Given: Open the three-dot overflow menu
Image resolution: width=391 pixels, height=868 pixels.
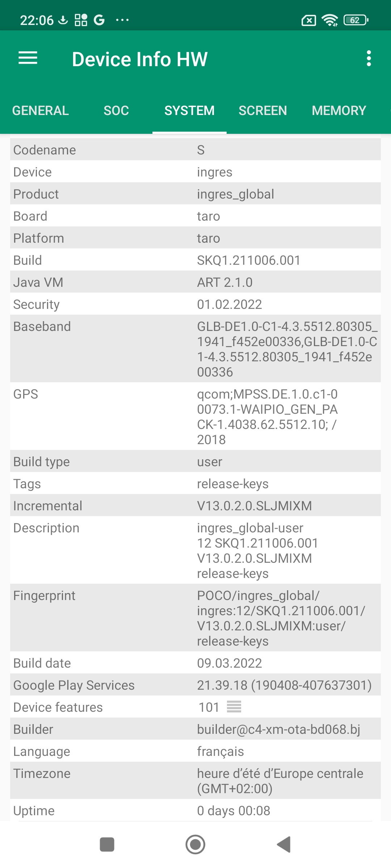Looking at the screenshot, I should [369, 58].
